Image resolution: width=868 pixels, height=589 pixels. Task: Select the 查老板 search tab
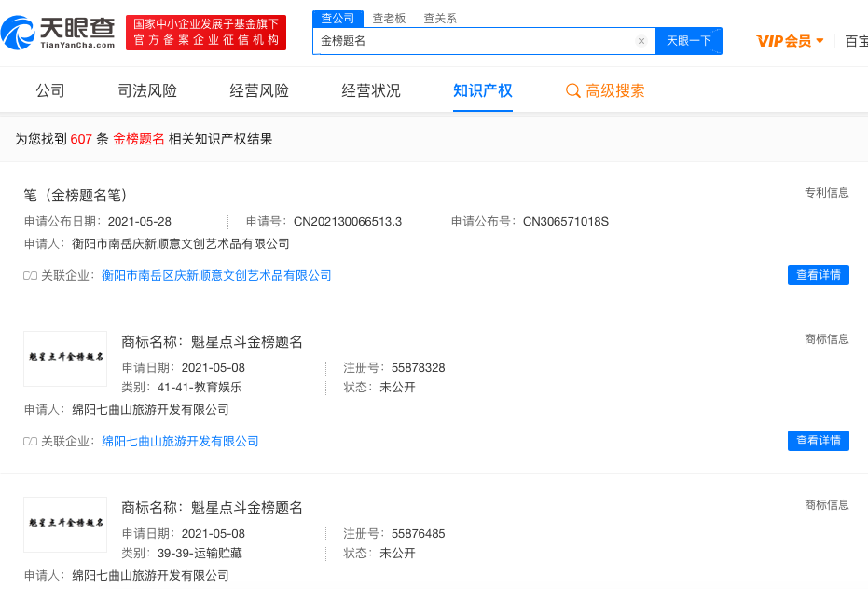pos(389,19)
